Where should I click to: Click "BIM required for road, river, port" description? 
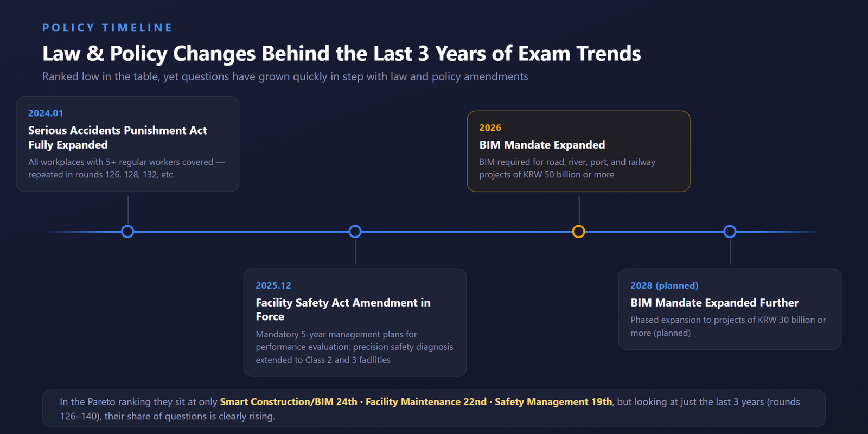pos(567,168)
